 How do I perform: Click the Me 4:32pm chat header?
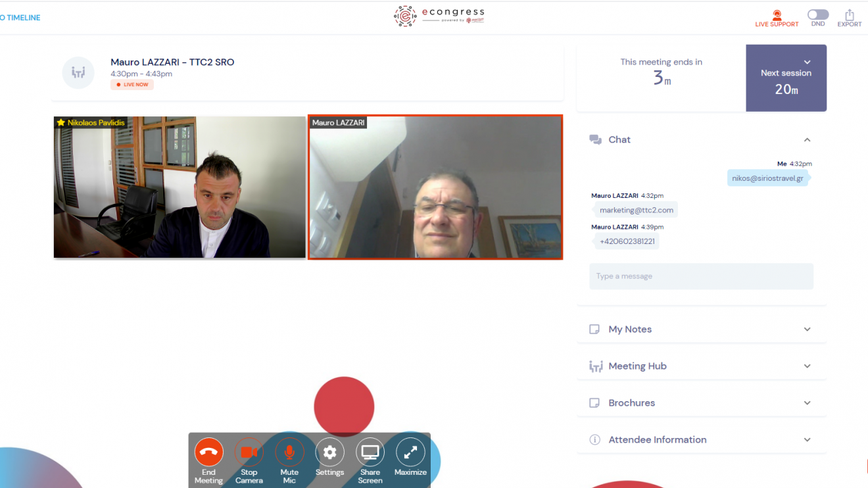coord(794,164)
